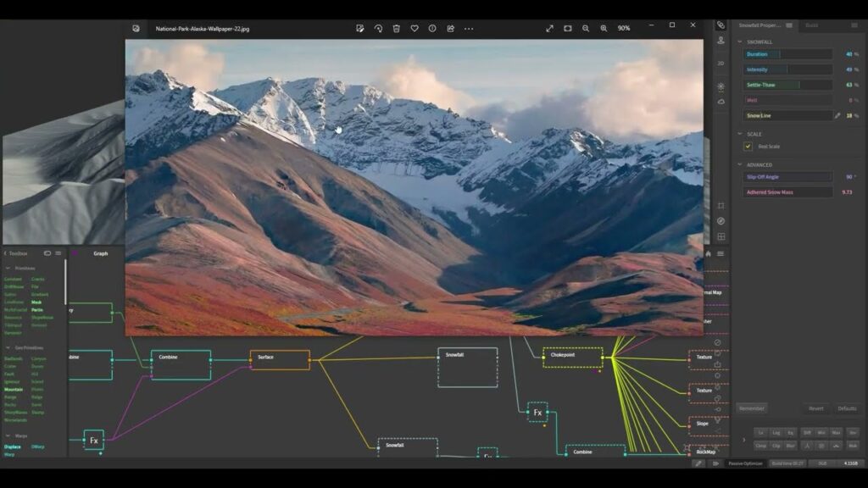Select the Mountain primitive in toolbox

click(14, 389)
